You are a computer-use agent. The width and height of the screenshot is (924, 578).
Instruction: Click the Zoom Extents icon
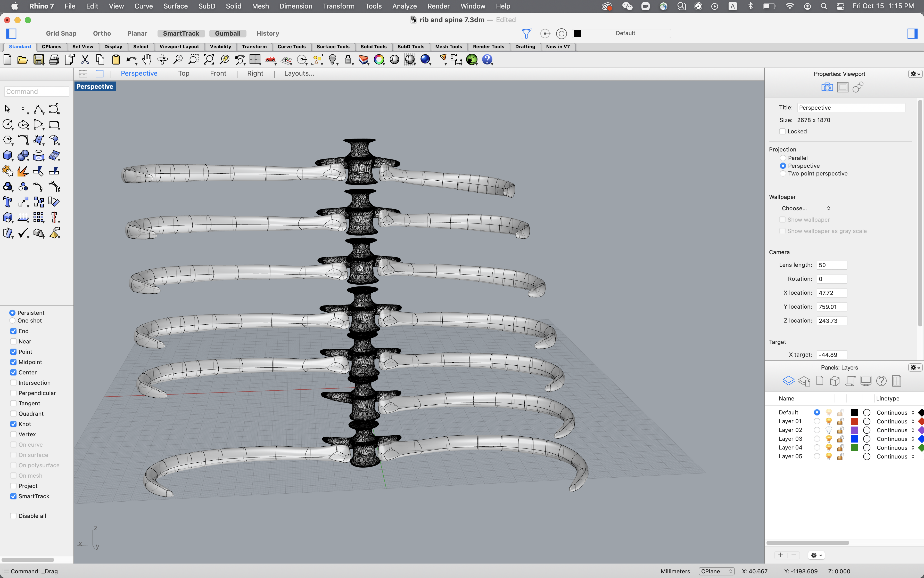pyautogui.click(x=209, y=60)
